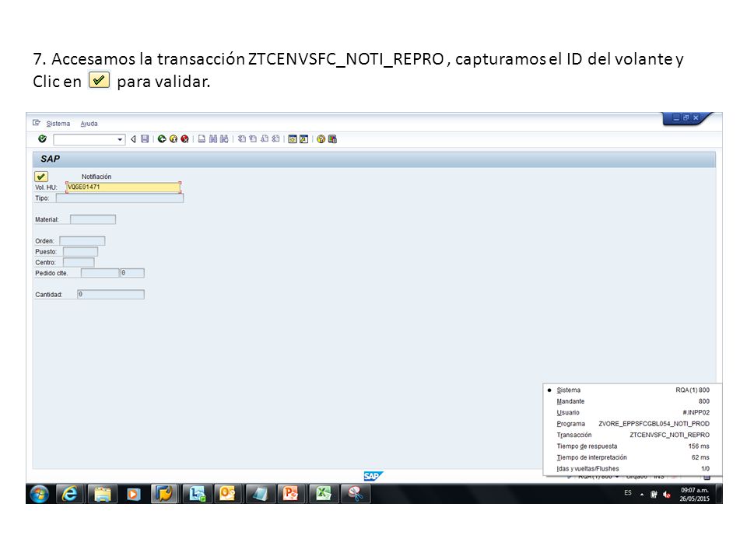The height and width of the screenshot is (560, 747).
Task: Open Windows Media Player on taskbar
Action: (133, 495)
